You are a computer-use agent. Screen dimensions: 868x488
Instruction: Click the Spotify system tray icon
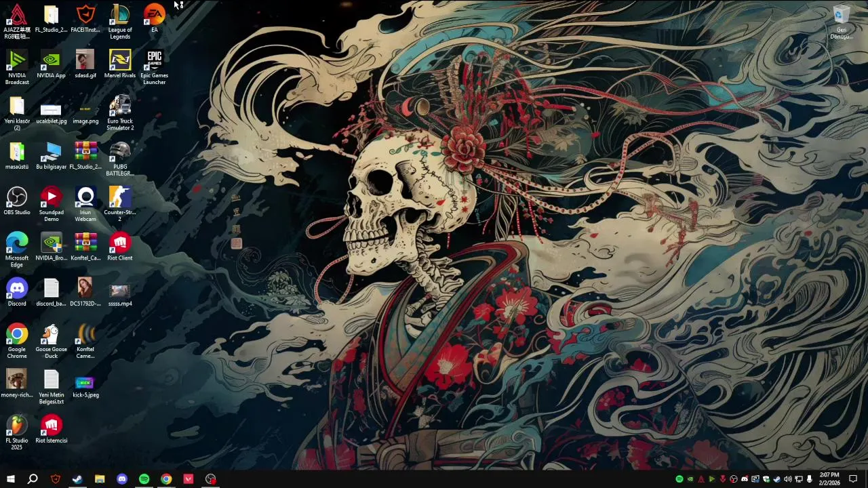pyautogui.click(x=679, y=479)
